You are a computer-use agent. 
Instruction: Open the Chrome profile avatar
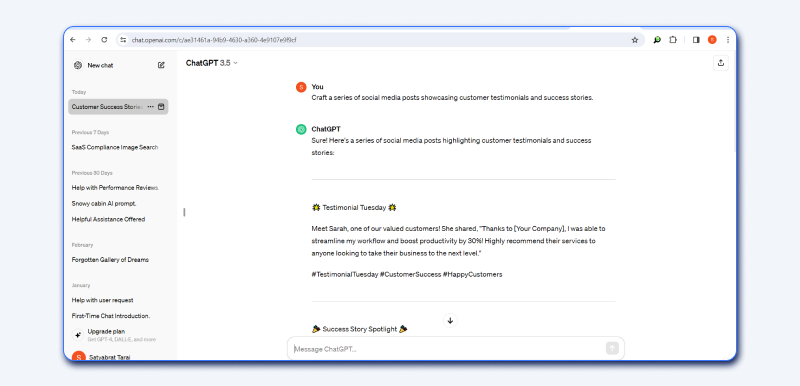coord(712,40)
